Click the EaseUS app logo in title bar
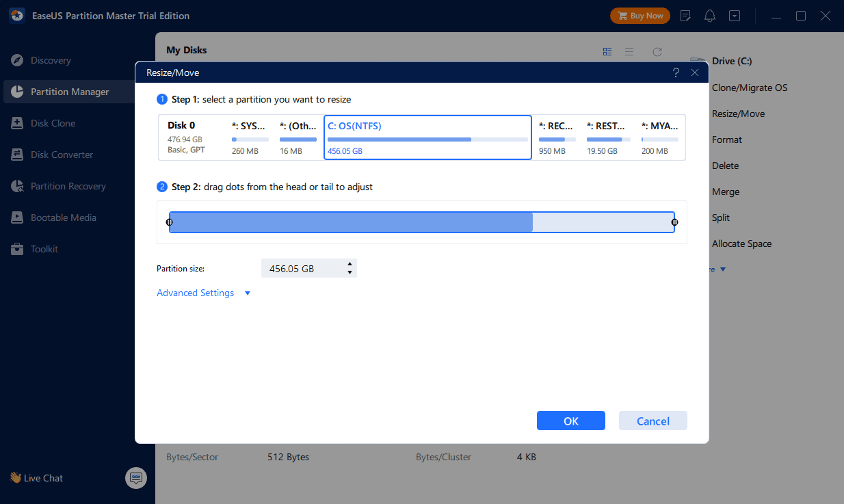 (17, 16)
